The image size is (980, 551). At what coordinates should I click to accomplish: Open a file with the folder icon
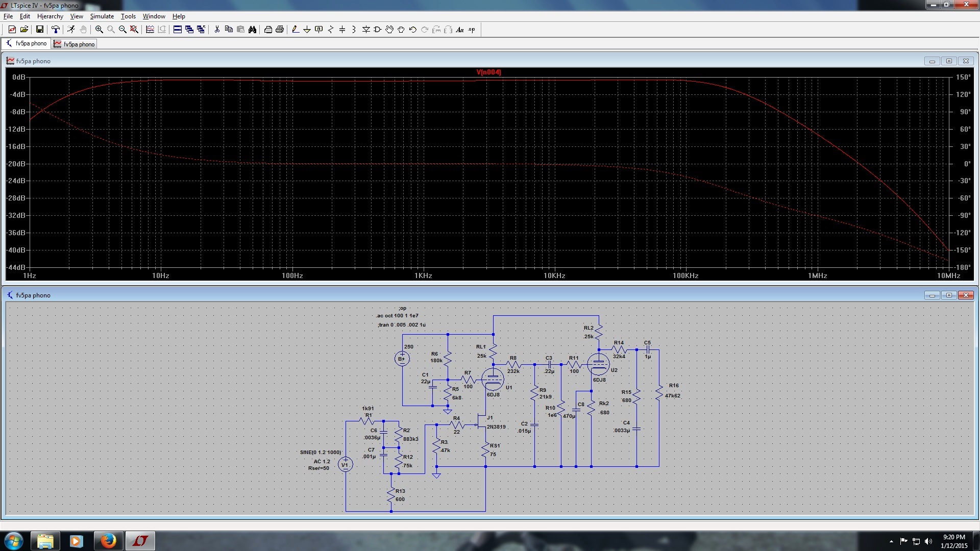click(x=24, y=30)
